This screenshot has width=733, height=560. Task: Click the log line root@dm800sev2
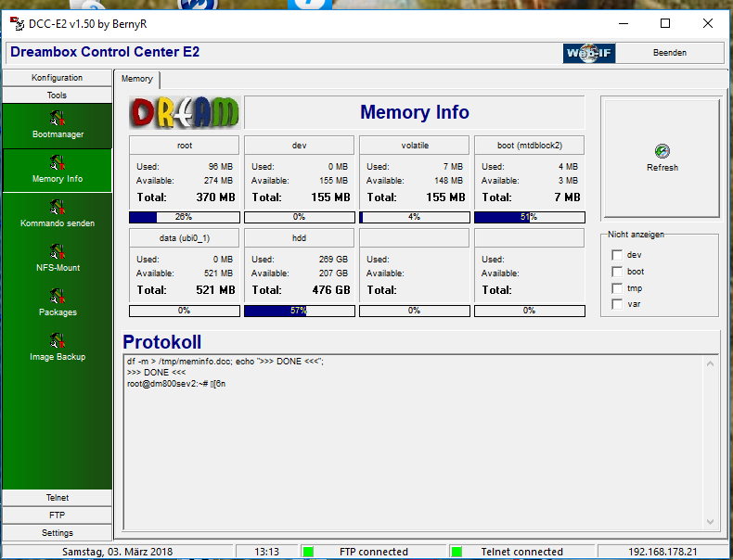[176, 384]
